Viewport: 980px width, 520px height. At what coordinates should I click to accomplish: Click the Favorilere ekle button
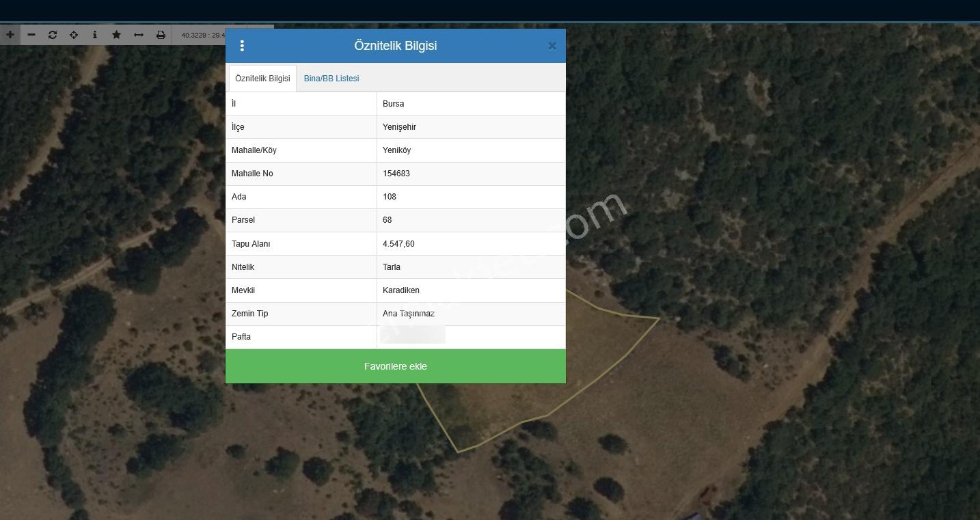(396, 366)
